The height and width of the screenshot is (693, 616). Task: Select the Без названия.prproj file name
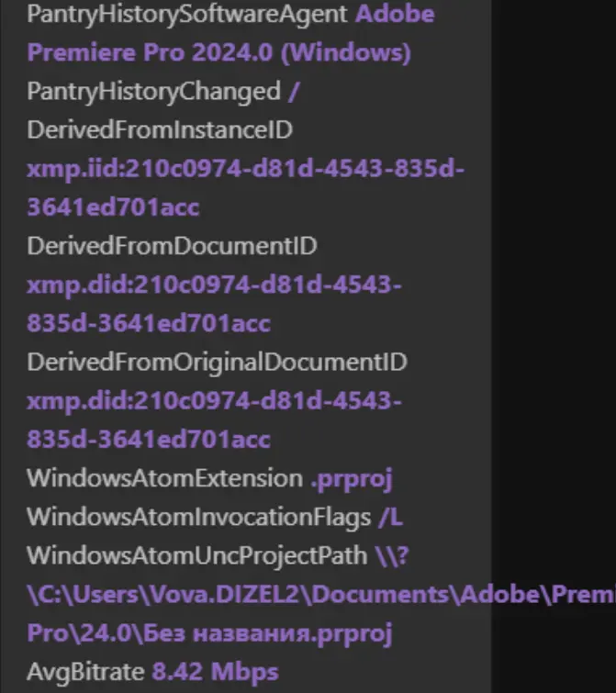[x=268, y=633]
